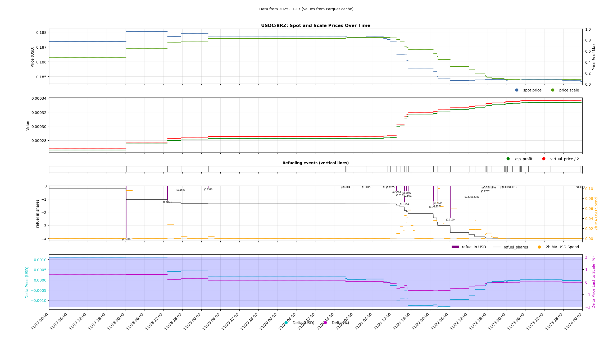
Task: Click the $2.1150 refuel annotation label
Action: point(450,220)
